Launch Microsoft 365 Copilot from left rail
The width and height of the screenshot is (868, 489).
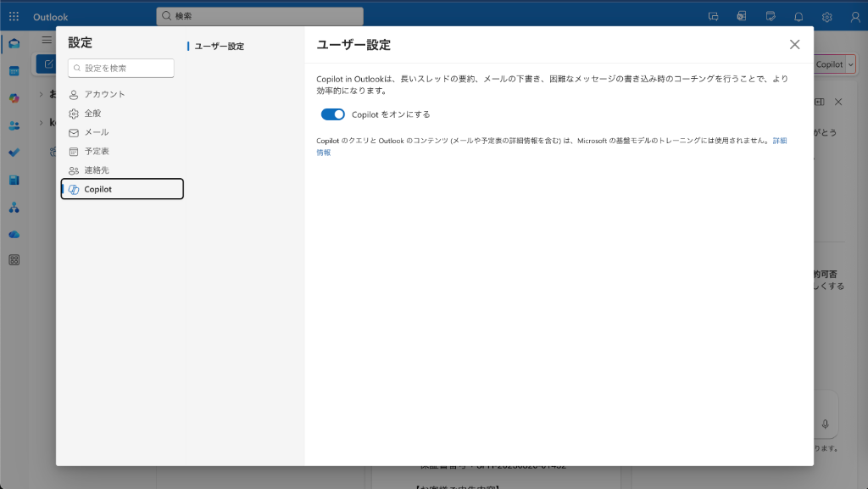[x=14, y=98]
